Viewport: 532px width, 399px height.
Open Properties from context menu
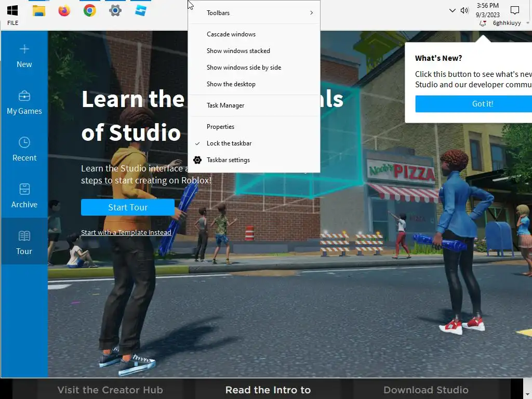coord(254,127)
